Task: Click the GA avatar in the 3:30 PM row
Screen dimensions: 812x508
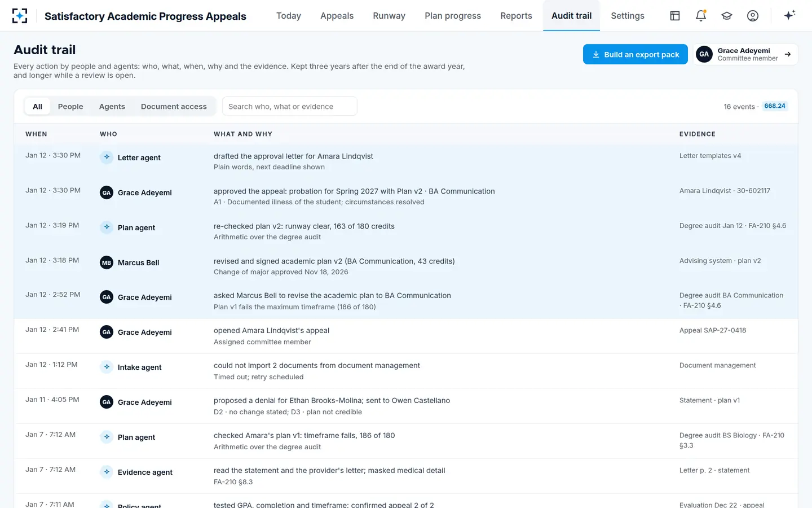Action: tap(107, 192)
